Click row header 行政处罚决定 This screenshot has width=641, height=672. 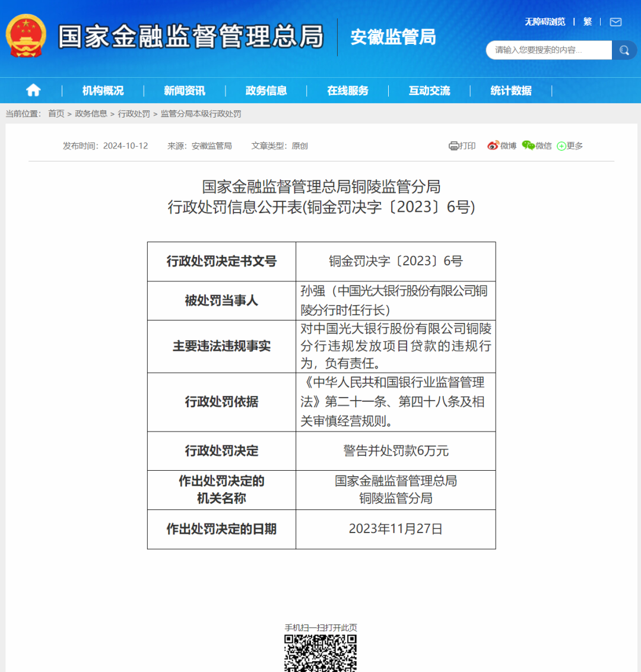click(x=221, y=451)
